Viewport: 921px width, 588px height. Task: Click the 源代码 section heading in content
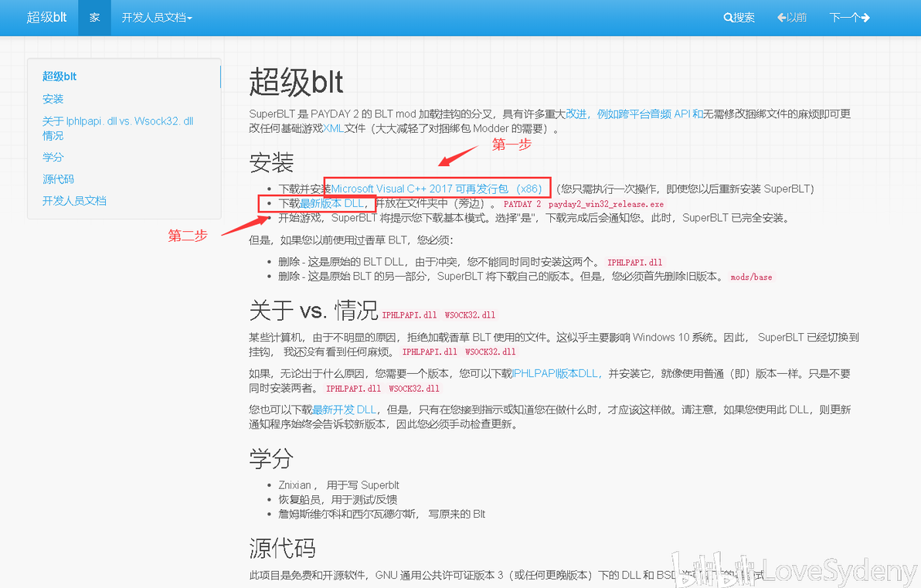pos(283,548)
